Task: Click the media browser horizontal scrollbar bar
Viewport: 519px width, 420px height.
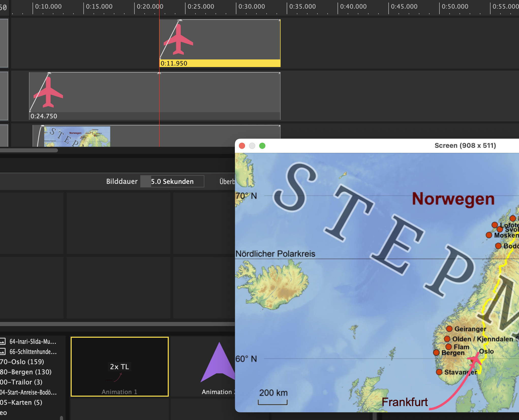Action: pos(117,324)
